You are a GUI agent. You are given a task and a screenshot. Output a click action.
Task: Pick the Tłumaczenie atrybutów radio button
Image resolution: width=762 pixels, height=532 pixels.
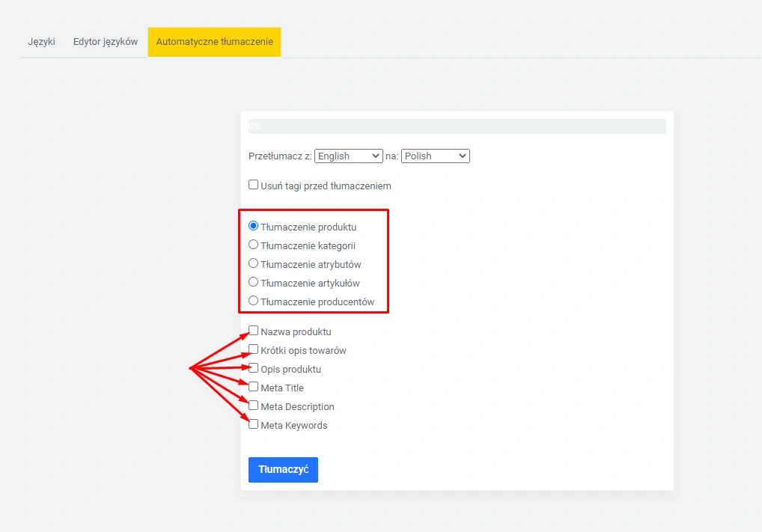click(x=254, y=263)
